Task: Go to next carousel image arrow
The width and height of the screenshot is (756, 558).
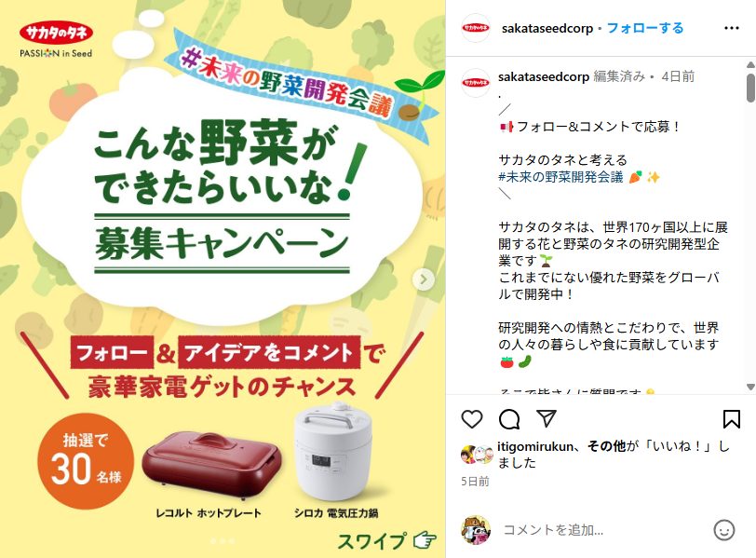Action: click(424, 279)
